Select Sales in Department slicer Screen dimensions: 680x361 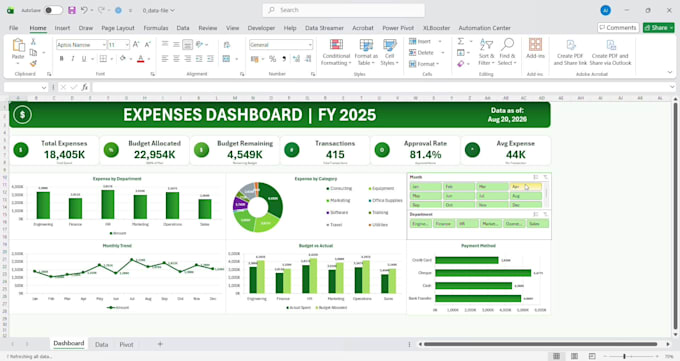pos(538,224)
